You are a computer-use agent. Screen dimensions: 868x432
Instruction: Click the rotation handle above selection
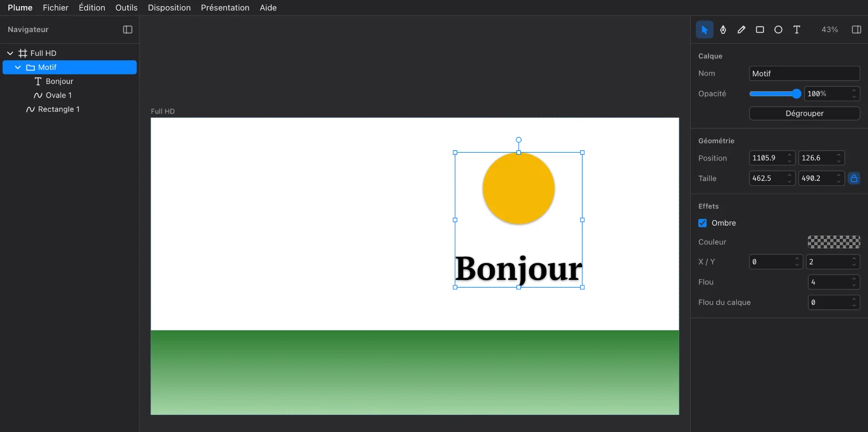(x=519, y=140)
